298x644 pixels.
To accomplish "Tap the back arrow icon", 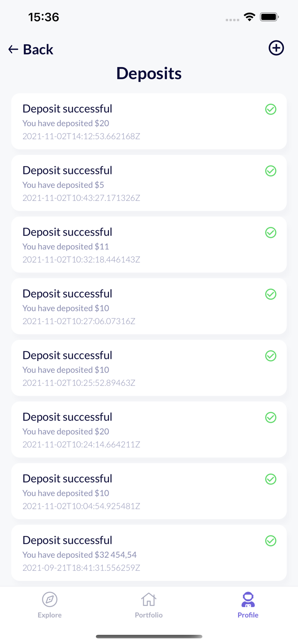I will coord(12,49).
